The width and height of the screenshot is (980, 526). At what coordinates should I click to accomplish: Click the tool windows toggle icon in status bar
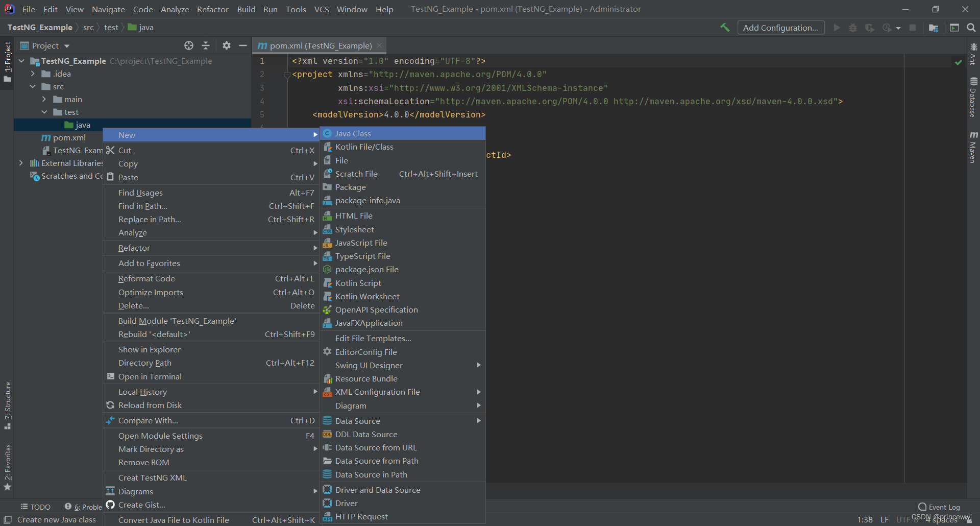tap(8, 519)
